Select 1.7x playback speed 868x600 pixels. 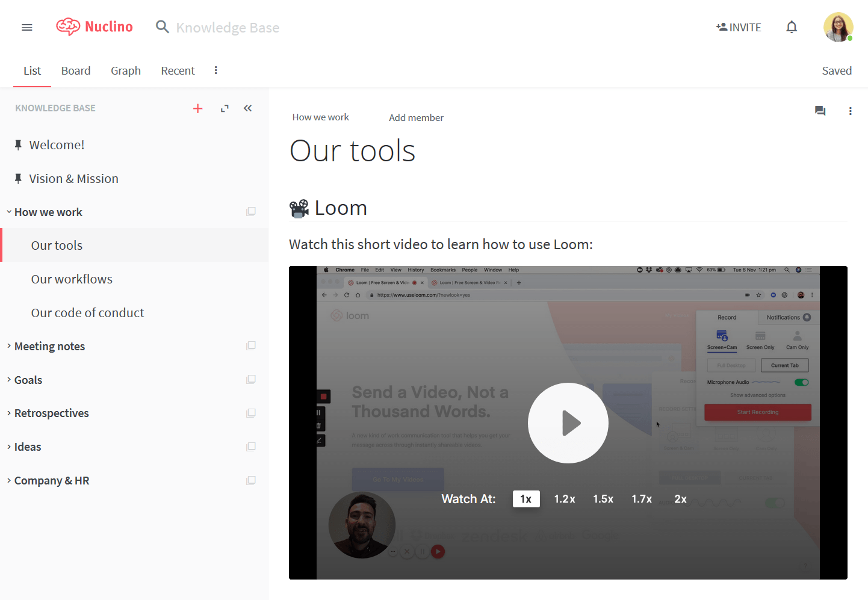click(642, 499)
